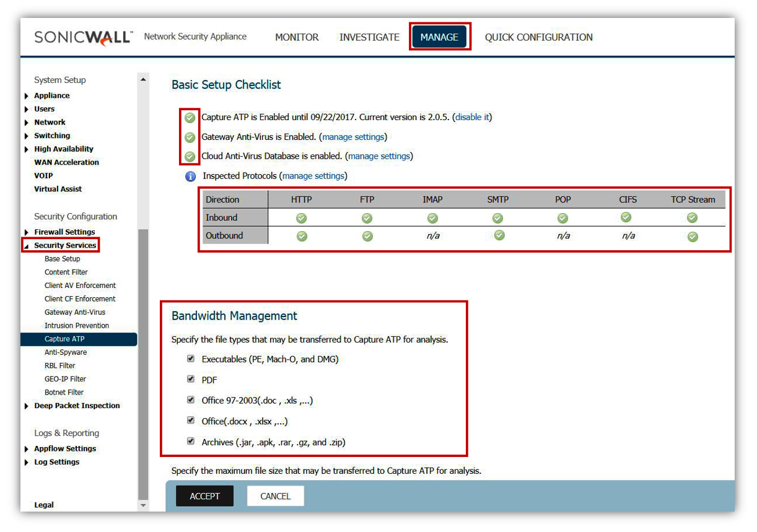Viewport: 757px width, 532px height.
Task: Open Base Setup under Security Services
Action: point(62,259)
